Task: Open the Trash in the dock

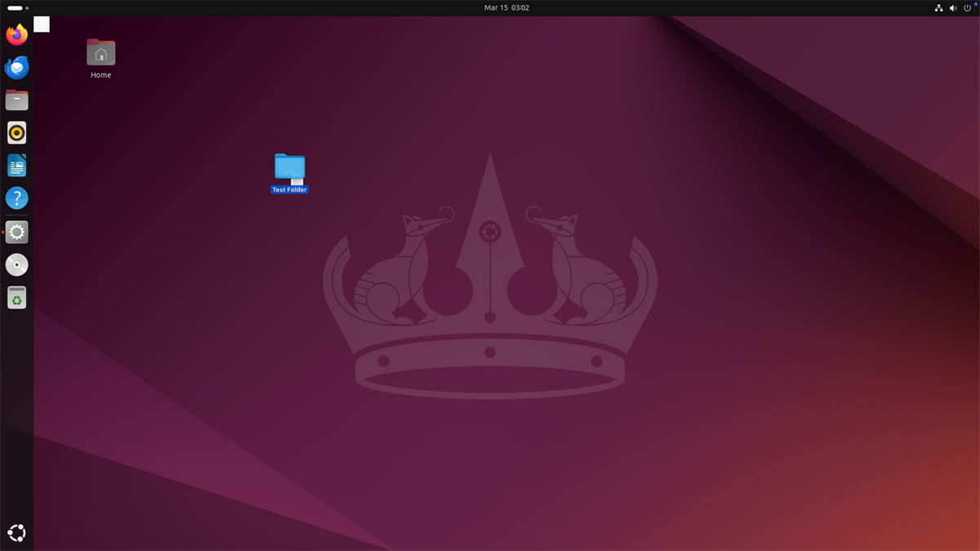Action: [x=16, y=298]
